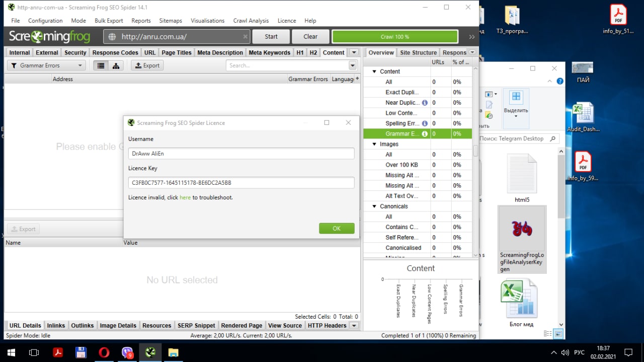Select ScreamingFrogLogFileAnalyserKeygen file in Explorer
The image size is (644, 362).
522,239
